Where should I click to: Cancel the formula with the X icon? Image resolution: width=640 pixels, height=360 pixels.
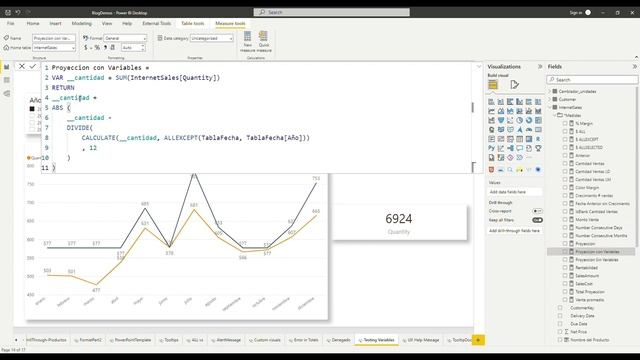22,66
